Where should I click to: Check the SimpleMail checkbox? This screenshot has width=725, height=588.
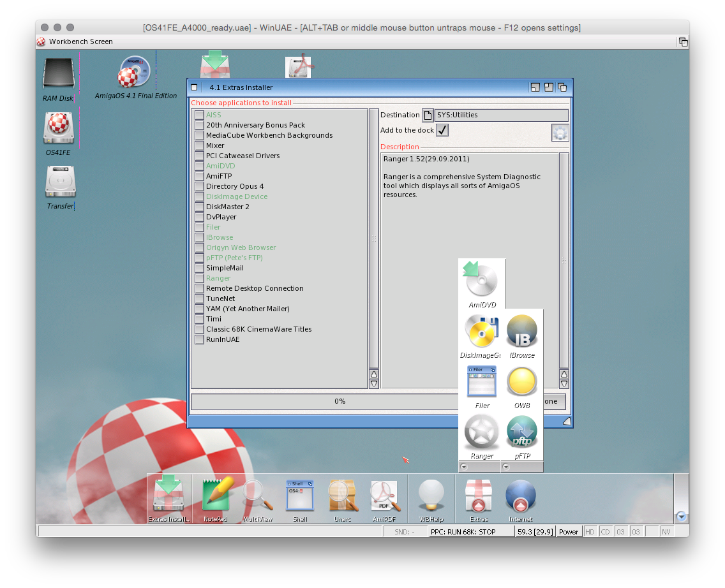[199, 268]
